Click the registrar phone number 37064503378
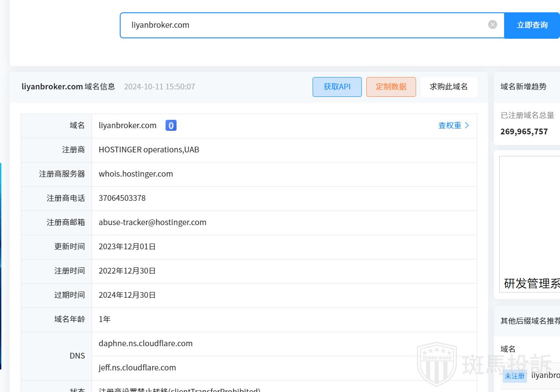Screen dimensions: 560x392 (x=122, y=198)
